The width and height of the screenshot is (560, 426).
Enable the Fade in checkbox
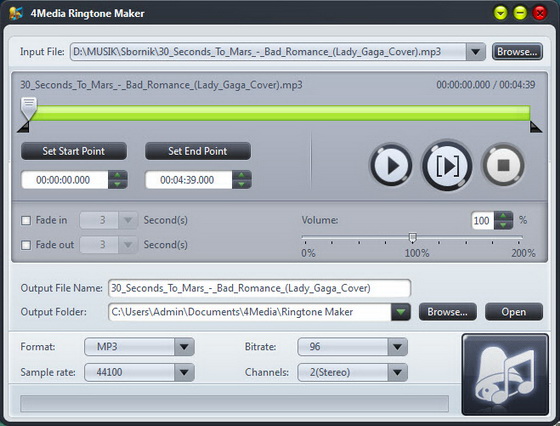click(26, 220)
